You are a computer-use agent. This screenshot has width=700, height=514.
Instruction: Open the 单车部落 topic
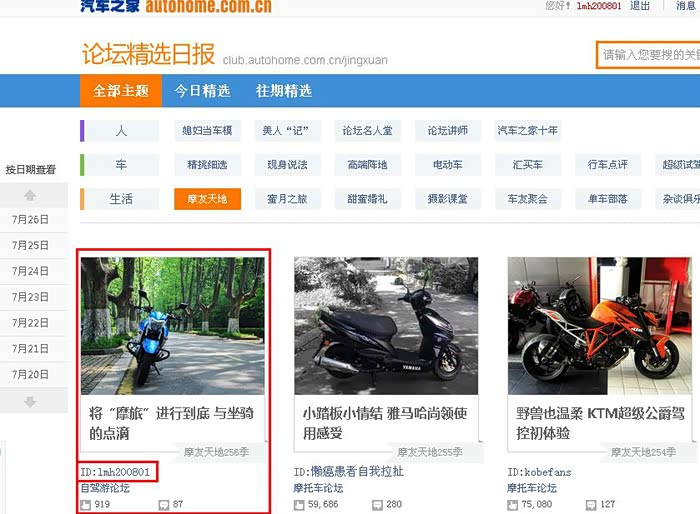pos(608,199)
